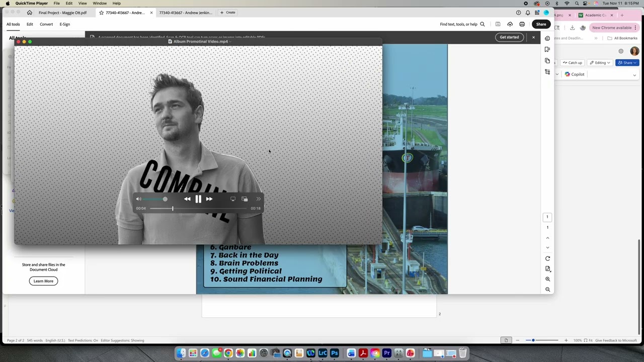Open Acrobat Home icon
This screenshot has height=362, width=644.
point(30,13)
